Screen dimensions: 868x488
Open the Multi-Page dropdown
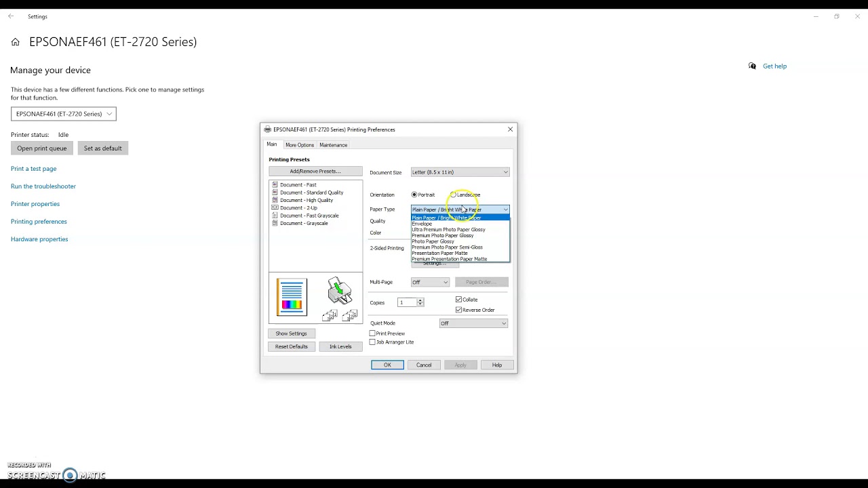click(430, 282)
